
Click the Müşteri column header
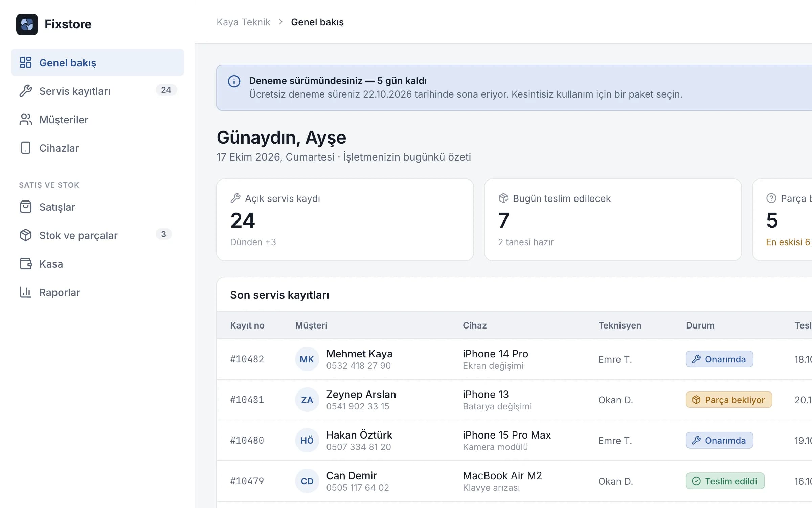[x=311, y=325]
